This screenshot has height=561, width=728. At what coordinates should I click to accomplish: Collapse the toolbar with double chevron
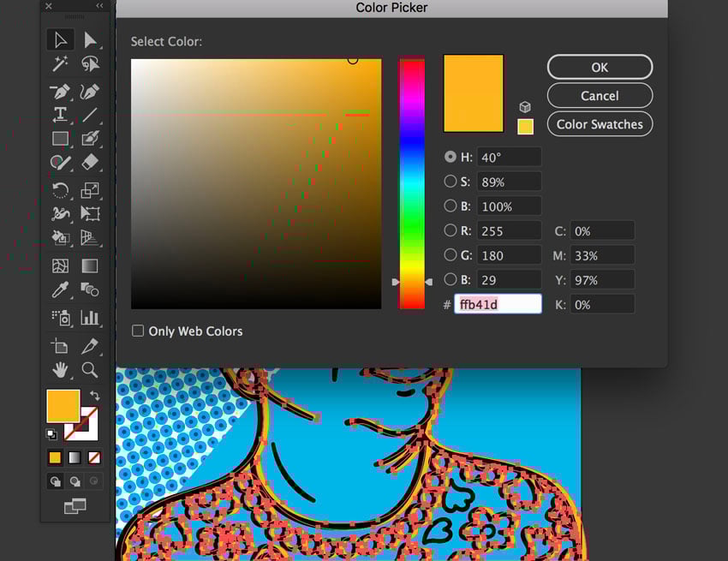(99, 6)
